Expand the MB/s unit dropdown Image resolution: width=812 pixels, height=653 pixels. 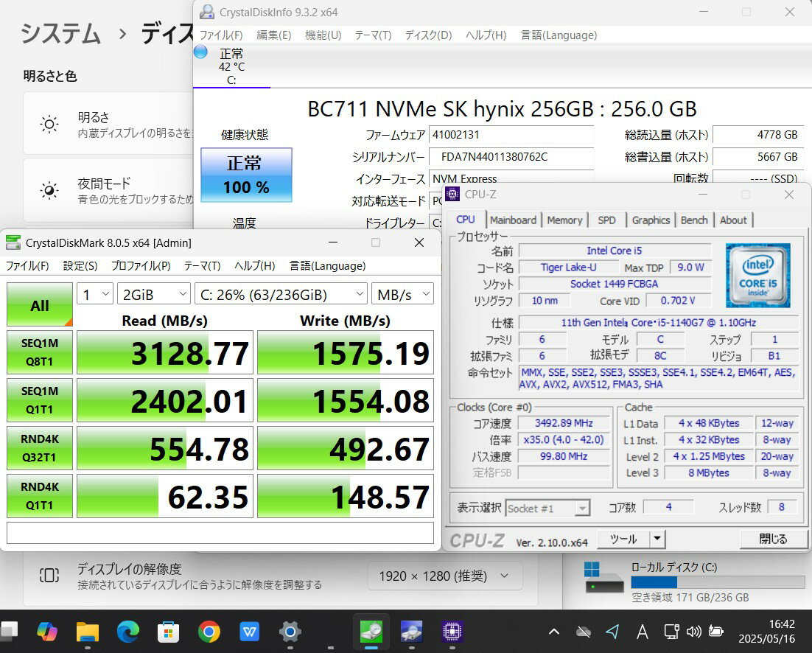pos(402,295)
